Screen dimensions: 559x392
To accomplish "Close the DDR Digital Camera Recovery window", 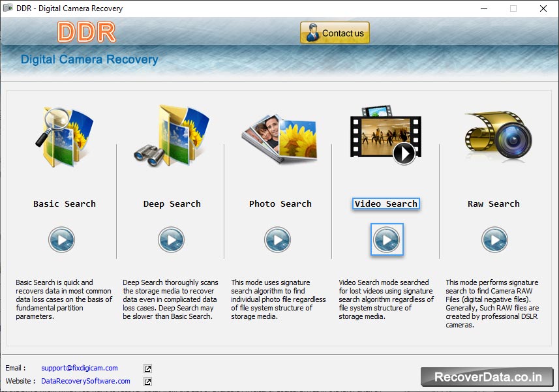I will 543,8.
